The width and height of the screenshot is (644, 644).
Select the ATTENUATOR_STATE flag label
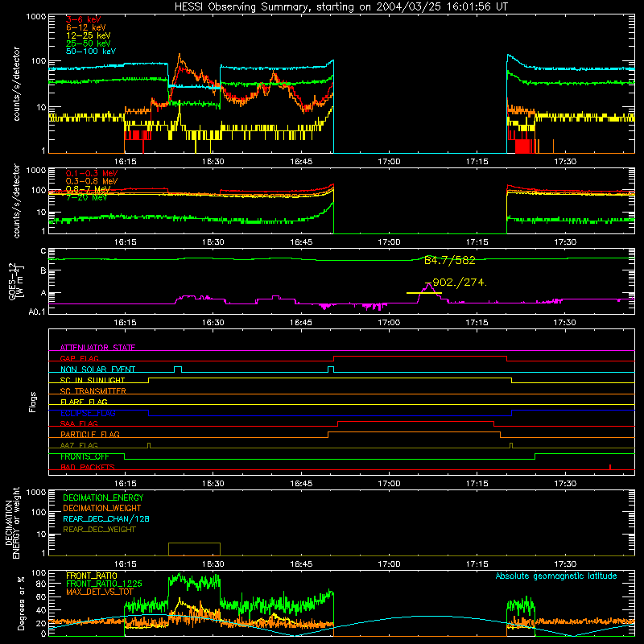[97, 348]
